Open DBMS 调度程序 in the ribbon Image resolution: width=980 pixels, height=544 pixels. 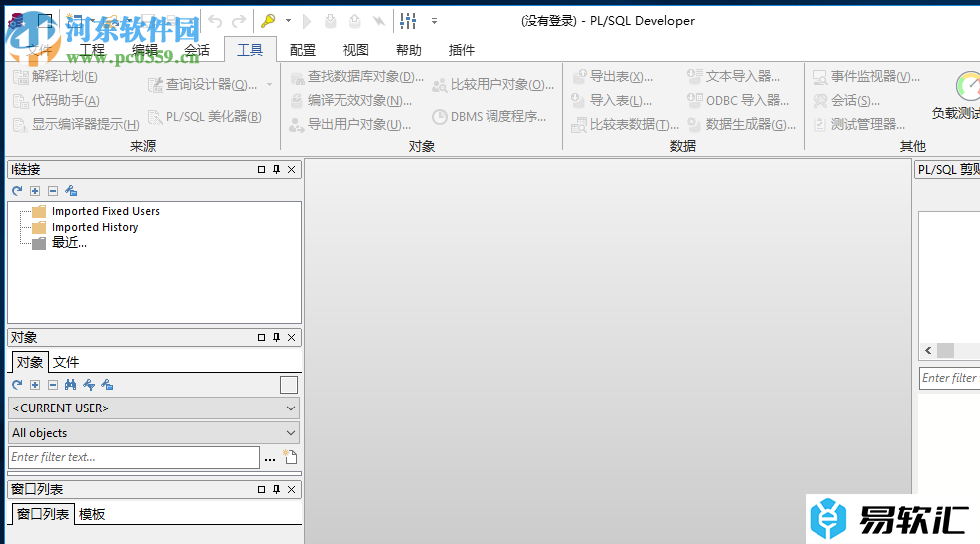490,117
